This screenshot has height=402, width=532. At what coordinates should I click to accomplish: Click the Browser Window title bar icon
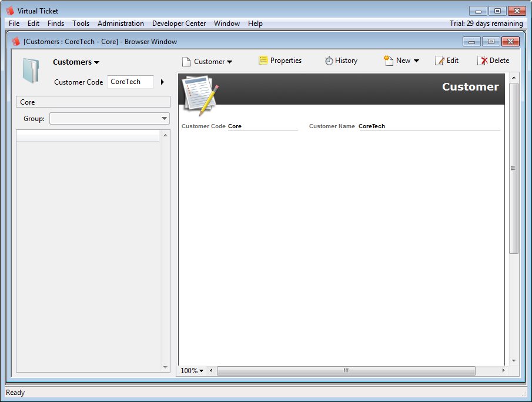click(x=16, y=41)
